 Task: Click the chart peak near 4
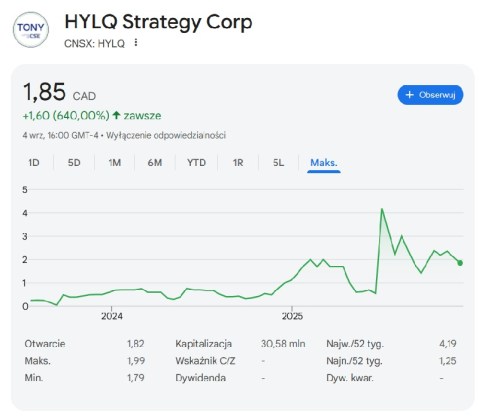click(382, 209)
